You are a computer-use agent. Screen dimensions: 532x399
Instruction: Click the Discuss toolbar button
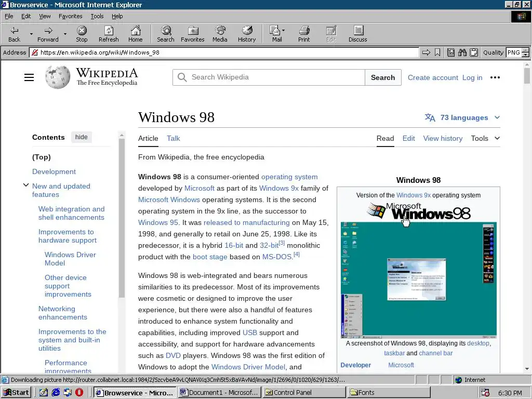[357, 34]
